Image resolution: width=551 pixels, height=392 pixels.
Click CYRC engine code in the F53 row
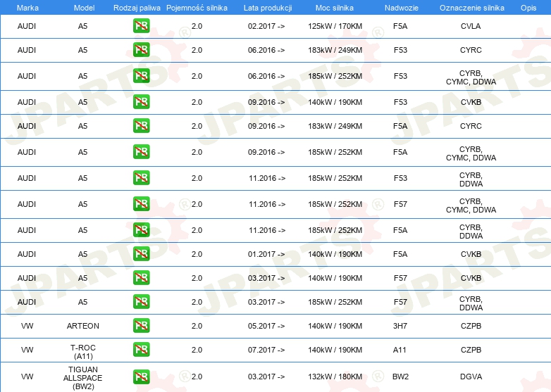tap(471, 50)
